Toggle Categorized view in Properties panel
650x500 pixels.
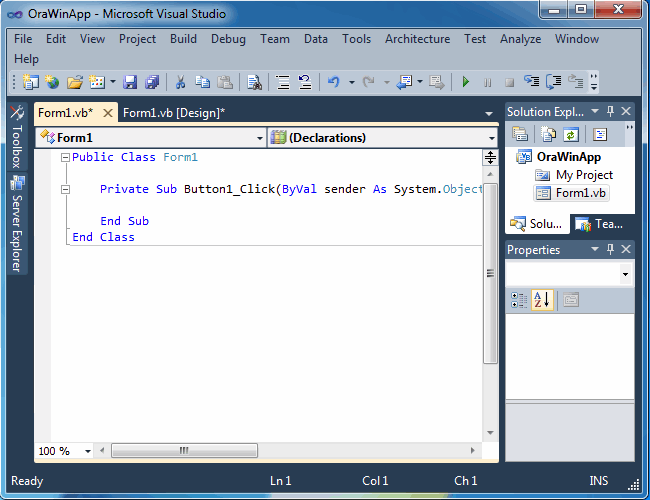[x=519, y=299]
